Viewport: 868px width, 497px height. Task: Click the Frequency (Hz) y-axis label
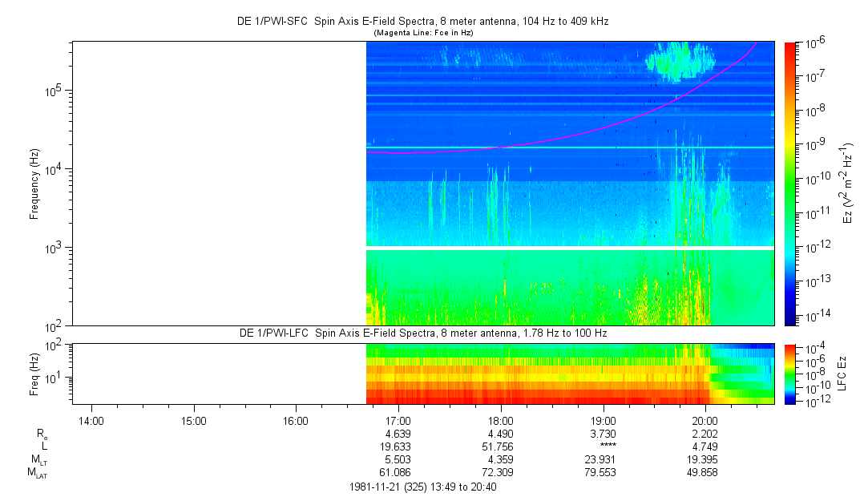34,184
